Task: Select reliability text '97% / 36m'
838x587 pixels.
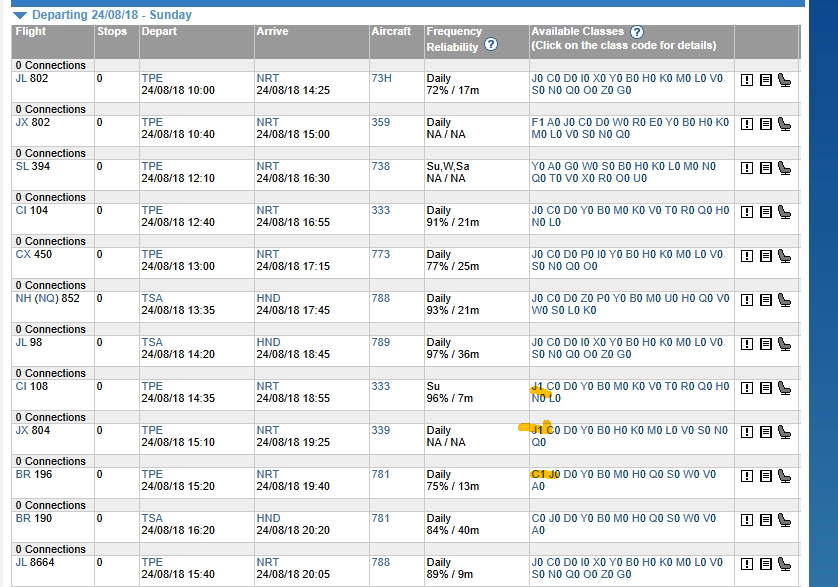Action: click(453, 354)
